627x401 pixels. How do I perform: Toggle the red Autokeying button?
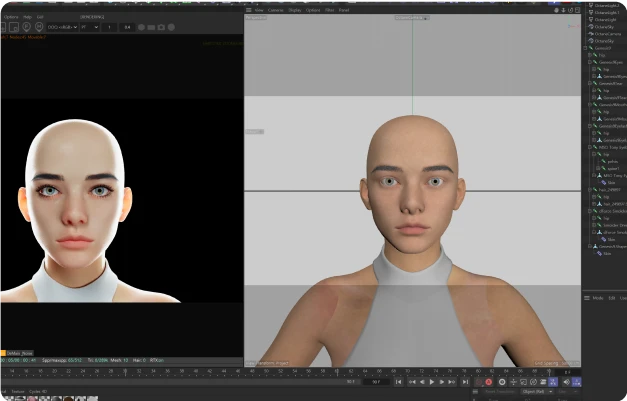pyautogui.click(x=489, y=382)
